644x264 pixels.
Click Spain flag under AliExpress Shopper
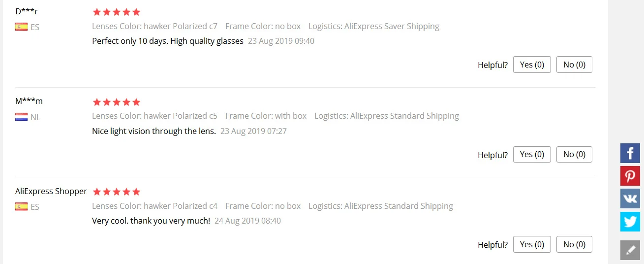tap(21, 207)
